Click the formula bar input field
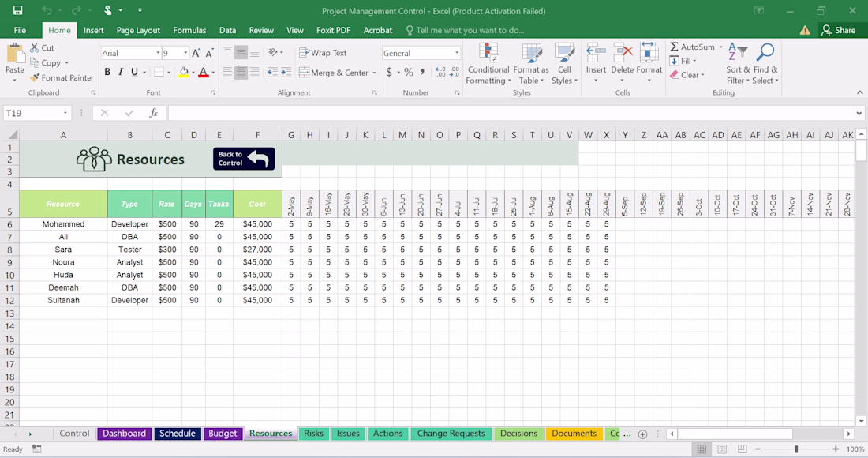The width and height of the screenshot is (868, 458). (x=511, y=113)
